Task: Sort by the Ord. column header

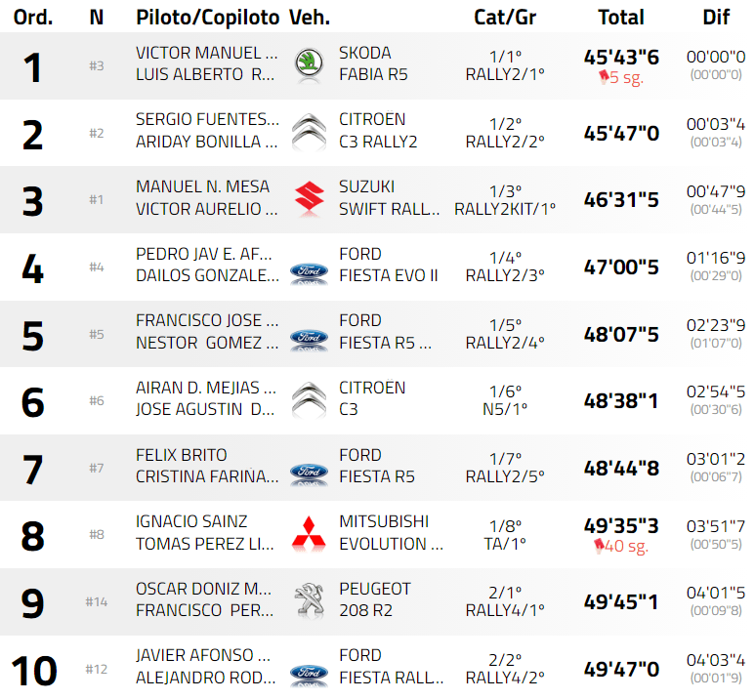Action: [33, 17]
